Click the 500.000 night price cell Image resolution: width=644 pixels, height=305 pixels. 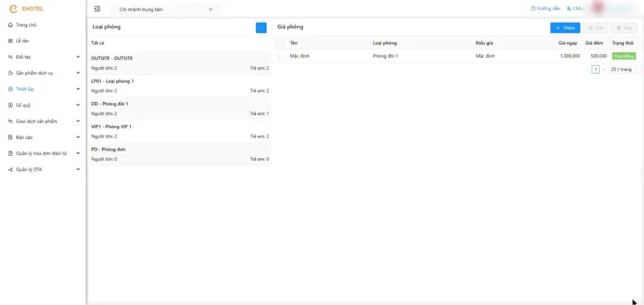pyautogui.click(x=599, y=56)
